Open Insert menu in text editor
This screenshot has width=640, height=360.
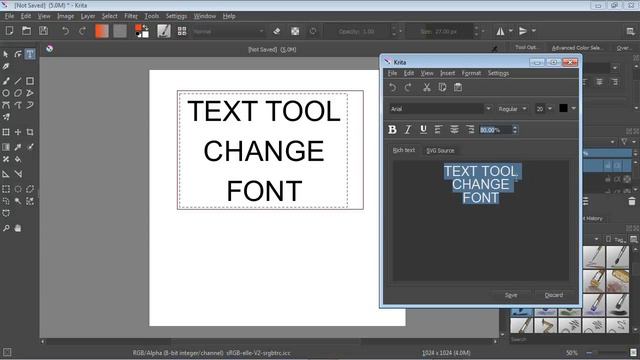(x=447, y=73)
